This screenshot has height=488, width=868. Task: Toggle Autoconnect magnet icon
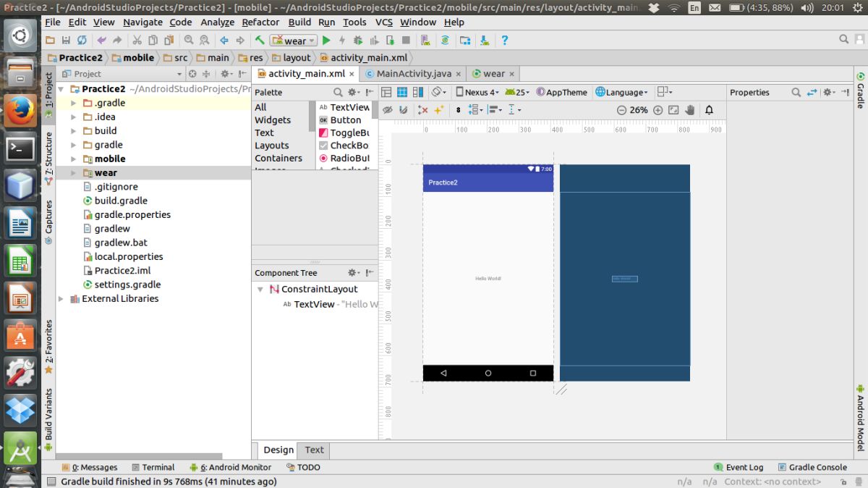pyautogui.click(x=403, y=110)
